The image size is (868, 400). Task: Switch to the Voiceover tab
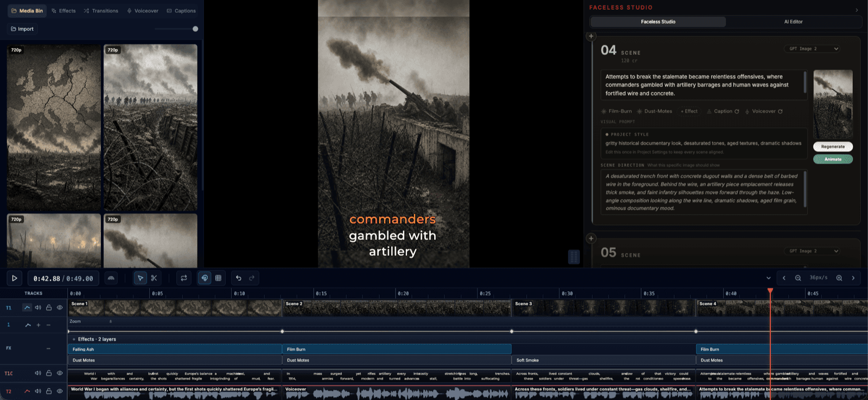pos(143,11)
